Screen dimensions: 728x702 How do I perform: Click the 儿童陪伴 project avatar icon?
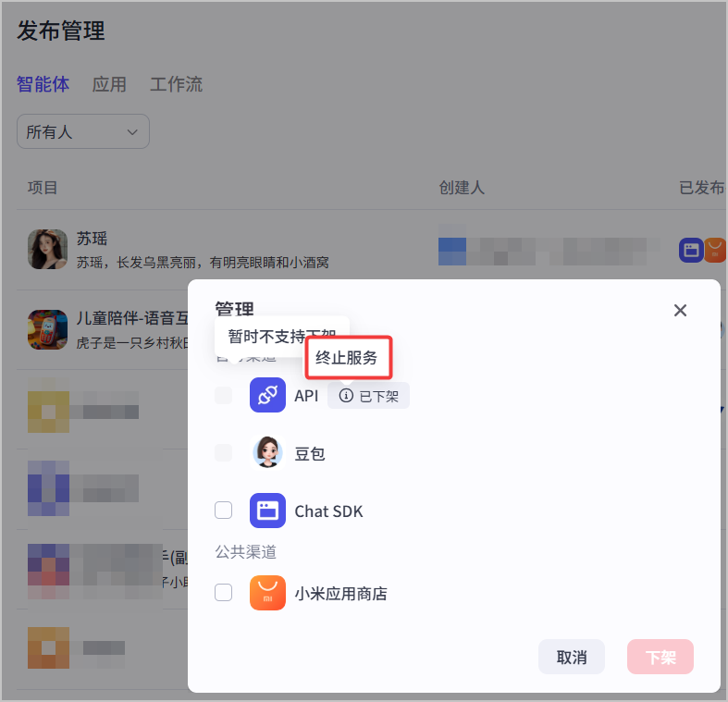click(x=47, y=329)
